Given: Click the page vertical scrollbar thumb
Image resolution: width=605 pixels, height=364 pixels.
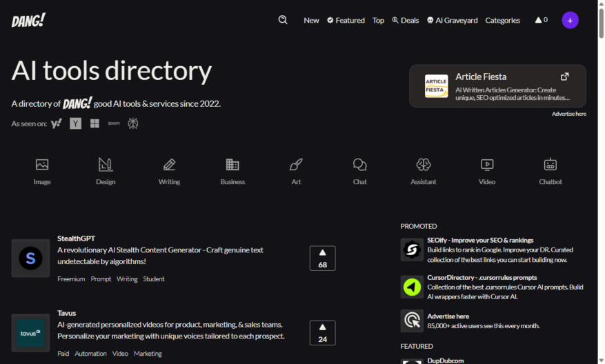Looking at the screenshot, I should click(x=601, y=22).
